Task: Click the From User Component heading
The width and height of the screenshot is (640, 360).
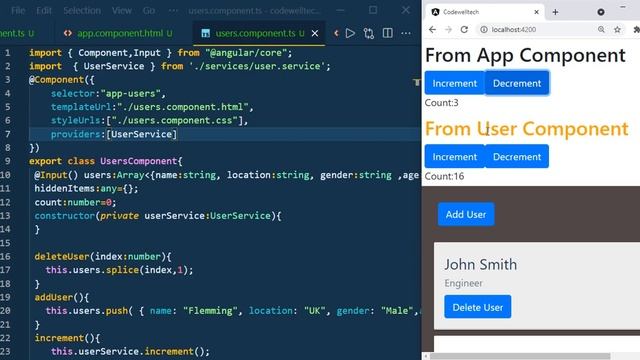Action: [527, 129]
